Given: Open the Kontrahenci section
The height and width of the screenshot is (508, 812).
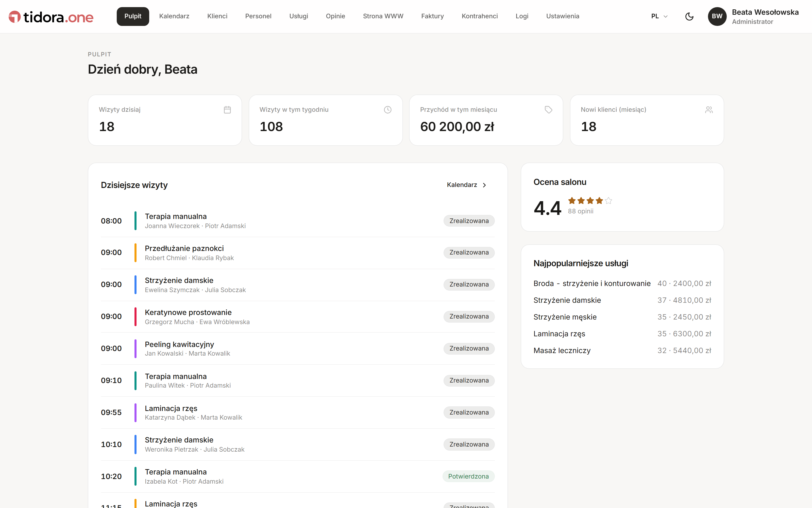Looking at the screenshot, I should tap(480, 17).
